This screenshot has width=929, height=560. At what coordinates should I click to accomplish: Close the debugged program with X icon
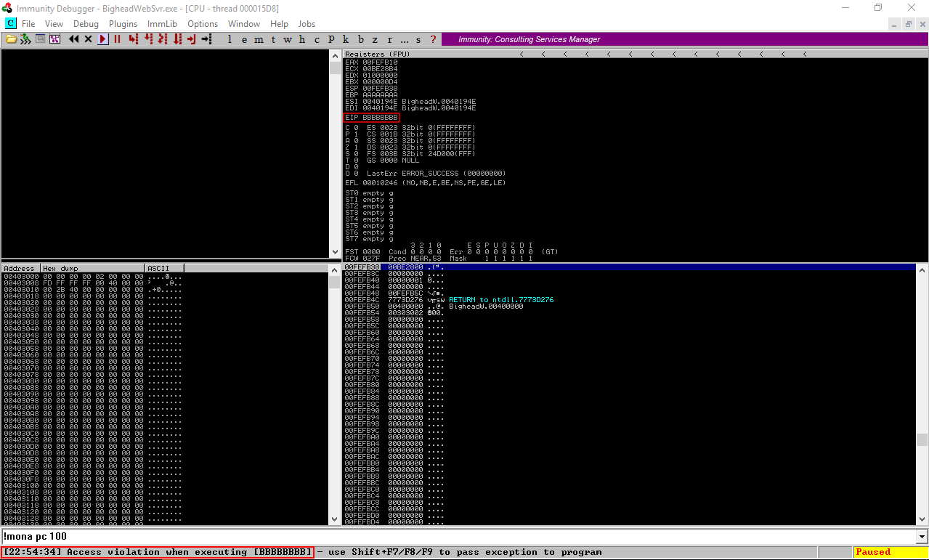tap(88, 39)
